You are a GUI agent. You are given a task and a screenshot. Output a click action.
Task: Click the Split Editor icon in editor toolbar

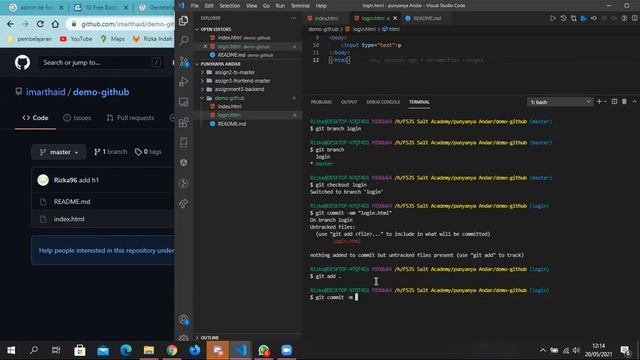(634, 18)
